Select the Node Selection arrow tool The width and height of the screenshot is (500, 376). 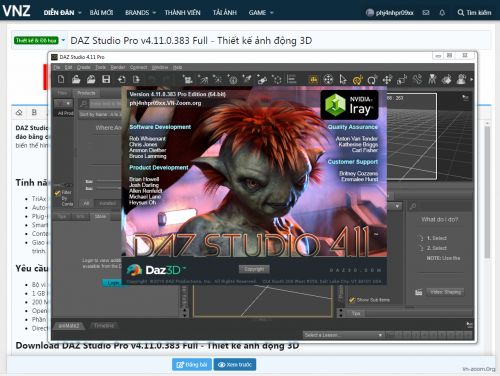click(343, 79)
